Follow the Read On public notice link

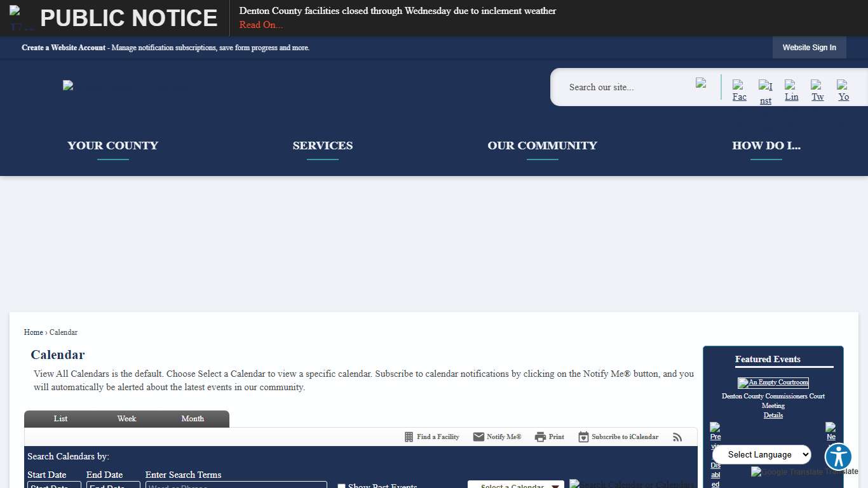tap(261, 25)
